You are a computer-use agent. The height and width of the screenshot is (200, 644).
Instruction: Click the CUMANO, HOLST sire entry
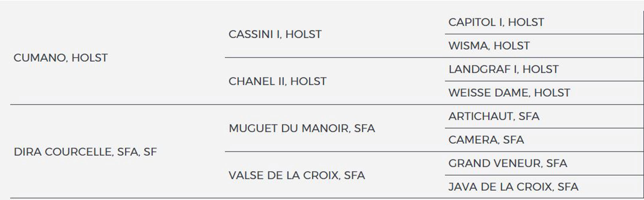point(60,58)
